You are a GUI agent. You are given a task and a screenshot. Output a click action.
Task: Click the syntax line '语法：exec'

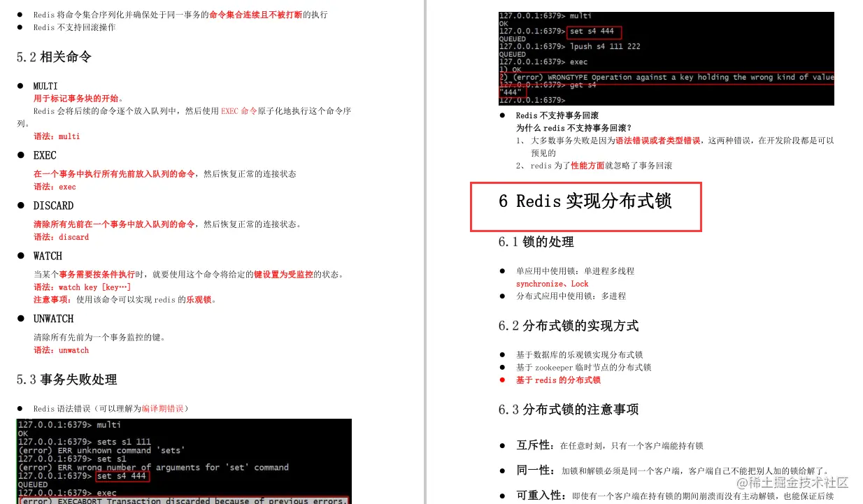55,187
